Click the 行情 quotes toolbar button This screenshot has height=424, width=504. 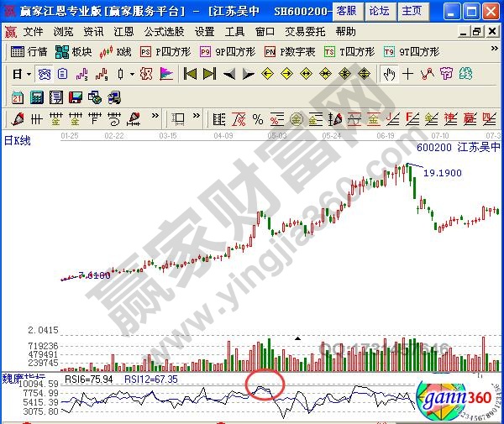coord(29,51)
